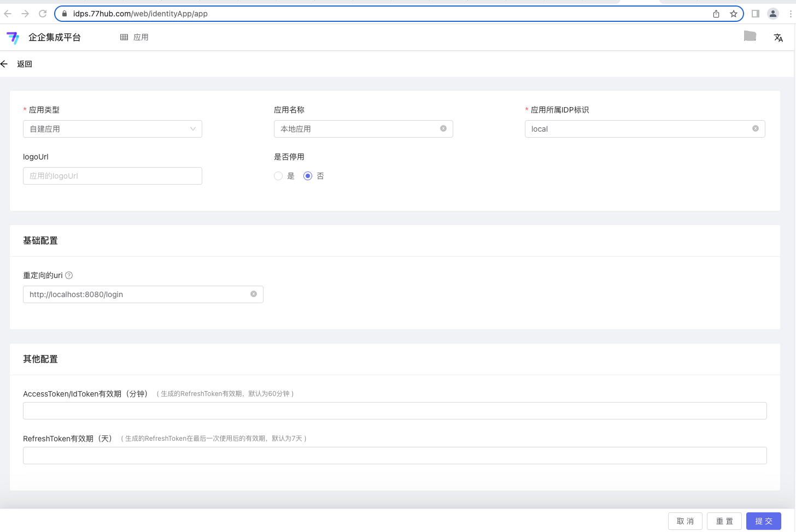Click the logoUrl input field
Viewport: 796px width, 532px height.
pyautogui.click(x=113, y=176)
